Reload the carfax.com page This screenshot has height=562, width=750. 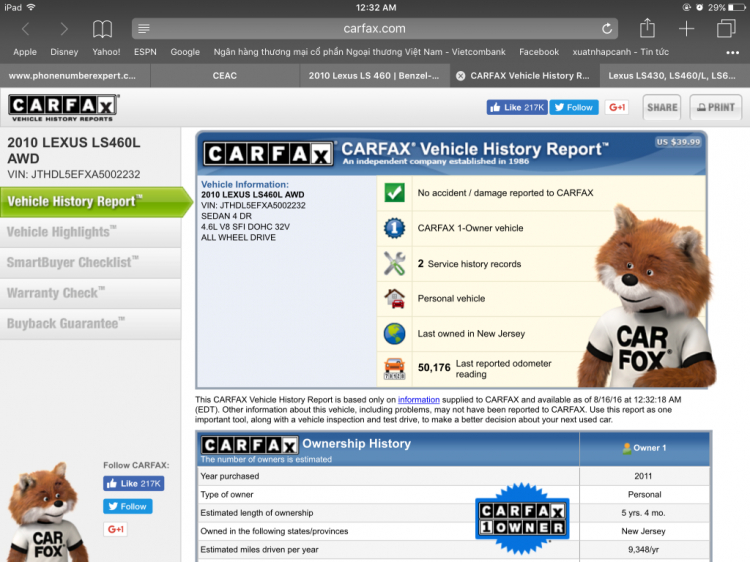607,29
